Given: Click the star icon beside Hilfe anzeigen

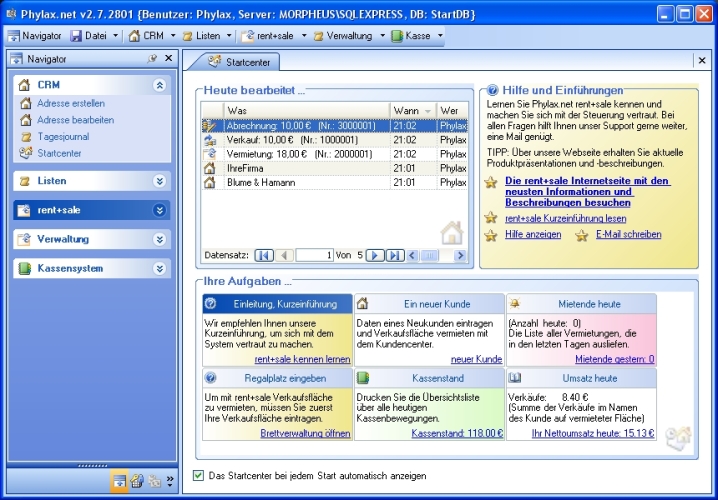Looking at the screenshot, I should coord(490,235).
